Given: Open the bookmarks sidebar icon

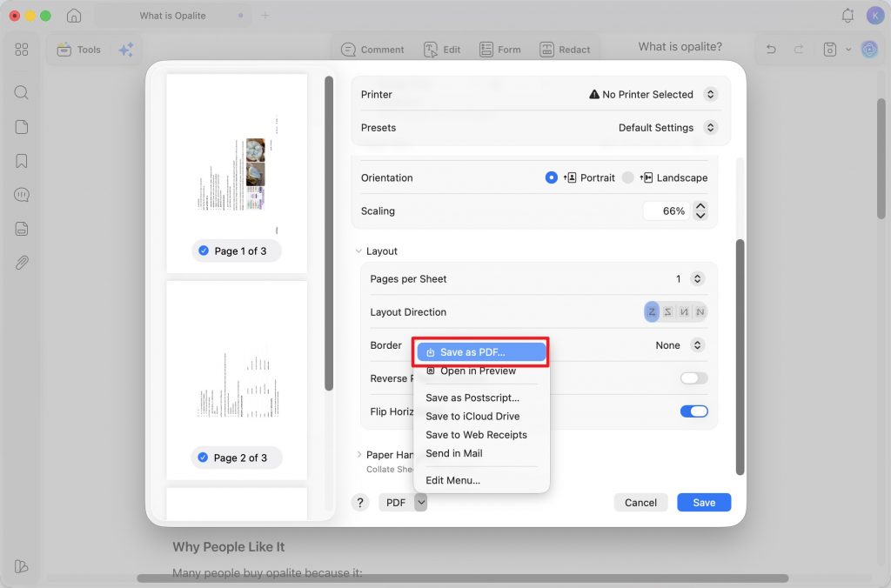Looking at the screenshot, I should (22, 161).
